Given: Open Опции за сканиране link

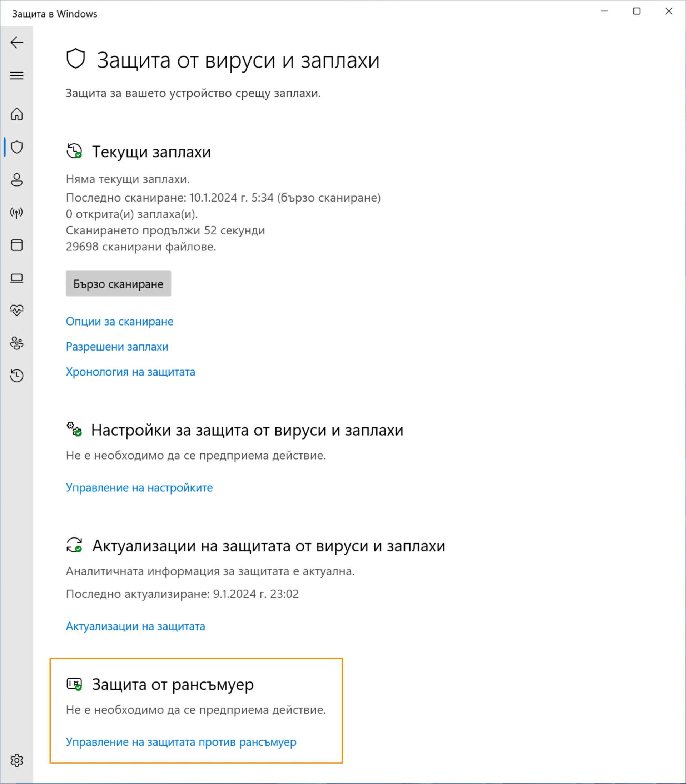Looking at the screenshot, I should [x=119, y=322].
